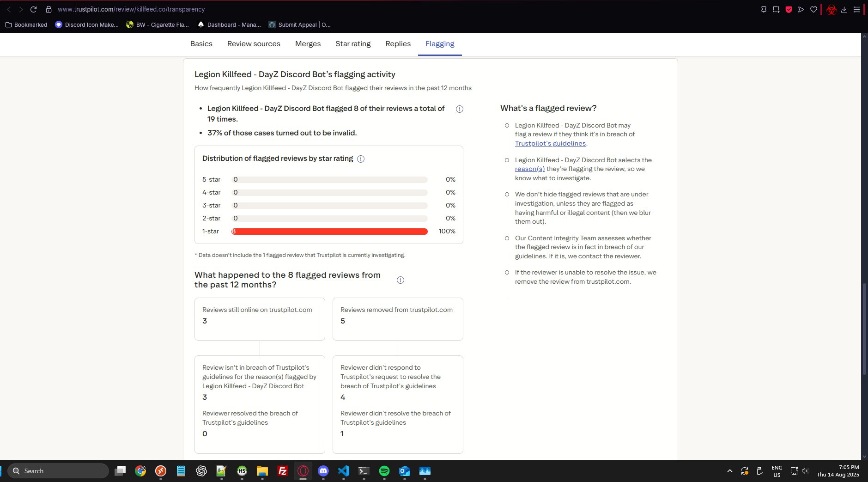Click 'What's a flagged review?' heading
This screenshot has width=868, height=482.
pyautogui.click(x=548, y=108)
